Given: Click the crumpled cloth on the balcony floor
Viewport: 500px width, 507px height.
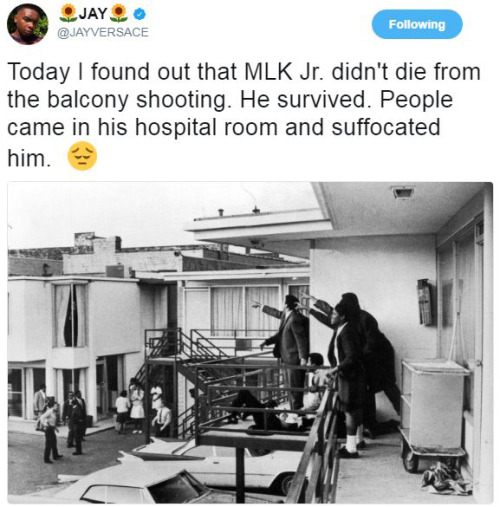Looking at the screenshot, I should pos(446,478).
